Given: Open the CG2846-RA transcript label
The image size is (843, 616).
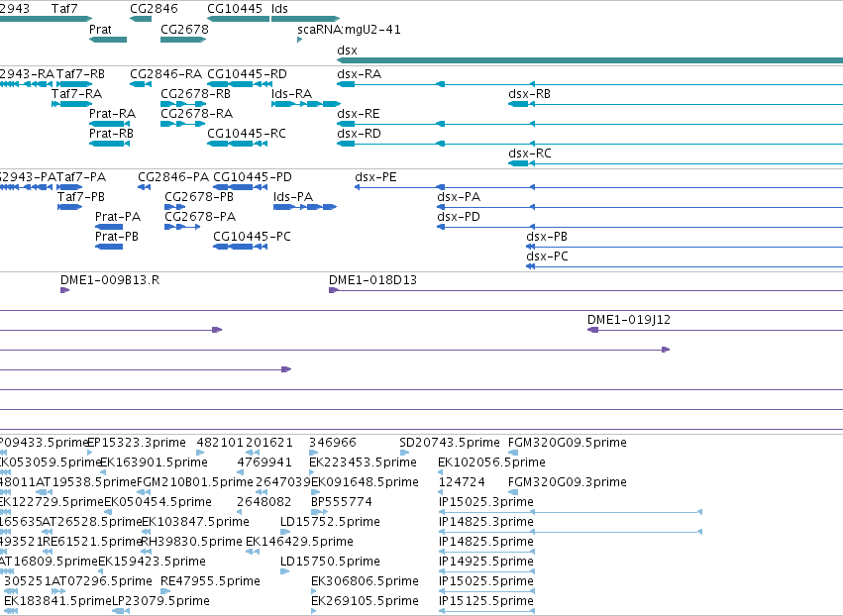Looking at the screenshot, I should 166,73.
